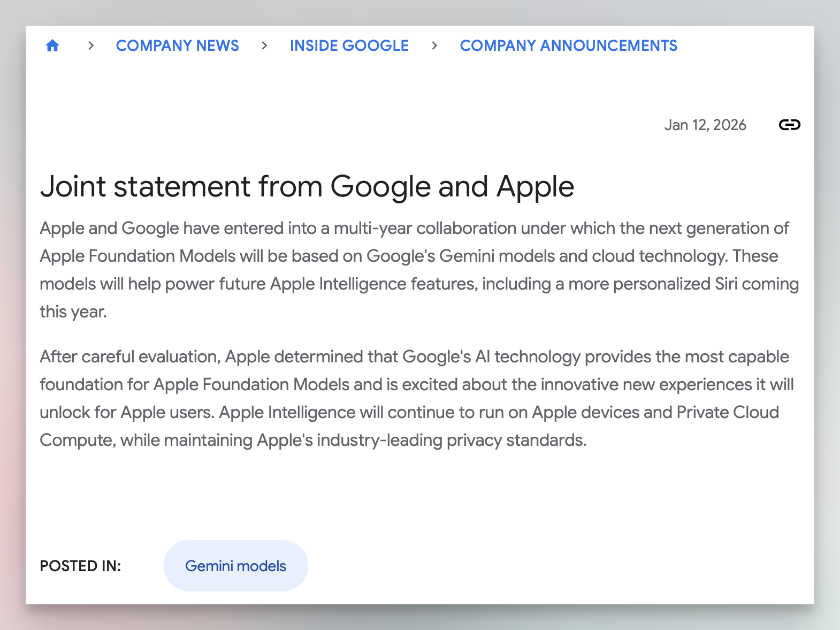
Task: Click the words "After careful evaluation"
Action: coord(130,357)
